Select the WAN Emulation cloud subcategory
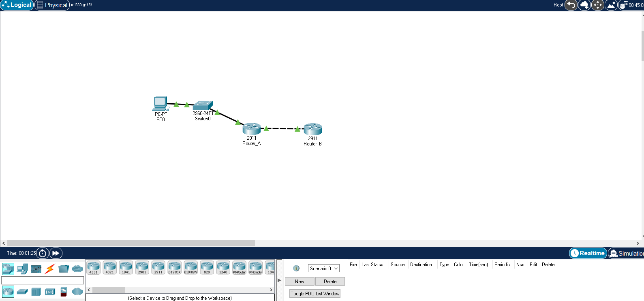 pos(77,291)
